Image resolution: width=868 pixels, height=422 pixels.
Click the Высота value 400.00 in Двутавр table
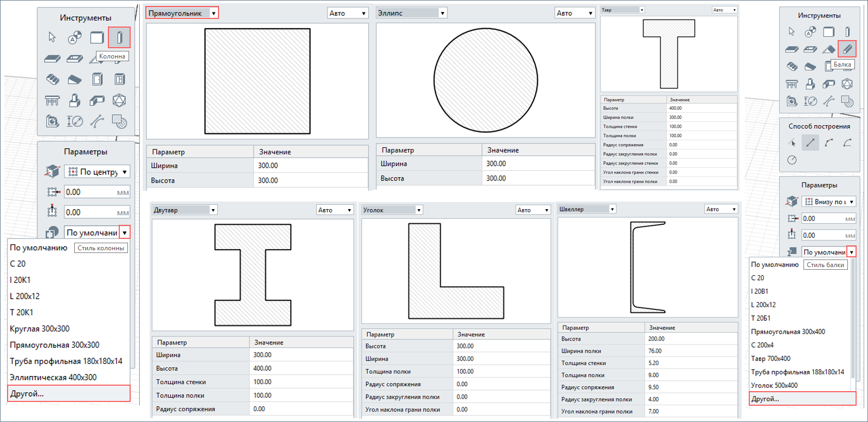point(301,368)
